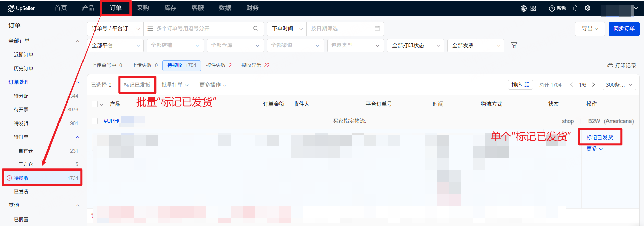This screenshot has height=226, width=644.
Task: Click the filter funnel icon
Action: click(514, 45)
